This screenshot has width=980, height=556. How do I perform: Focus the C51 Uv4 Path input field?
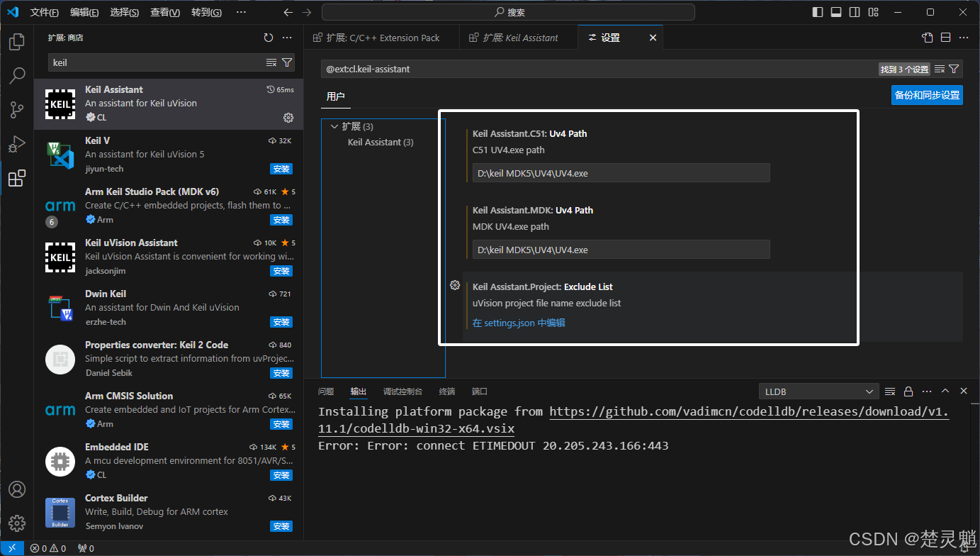(621, 173)
